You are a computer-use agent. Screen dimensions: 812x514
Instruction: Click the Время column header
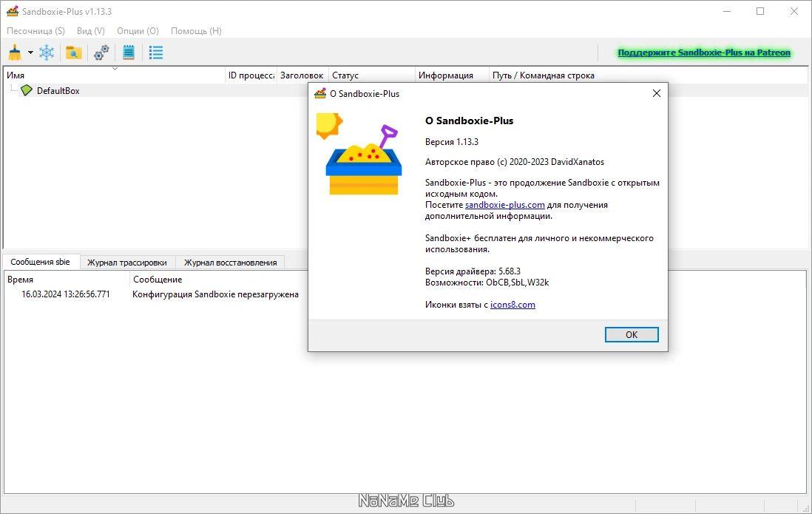pos(67,280)
